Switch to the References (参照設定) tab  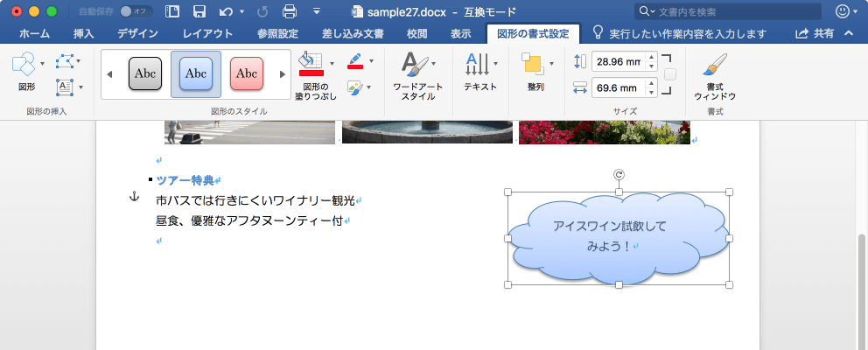point(278,34)
